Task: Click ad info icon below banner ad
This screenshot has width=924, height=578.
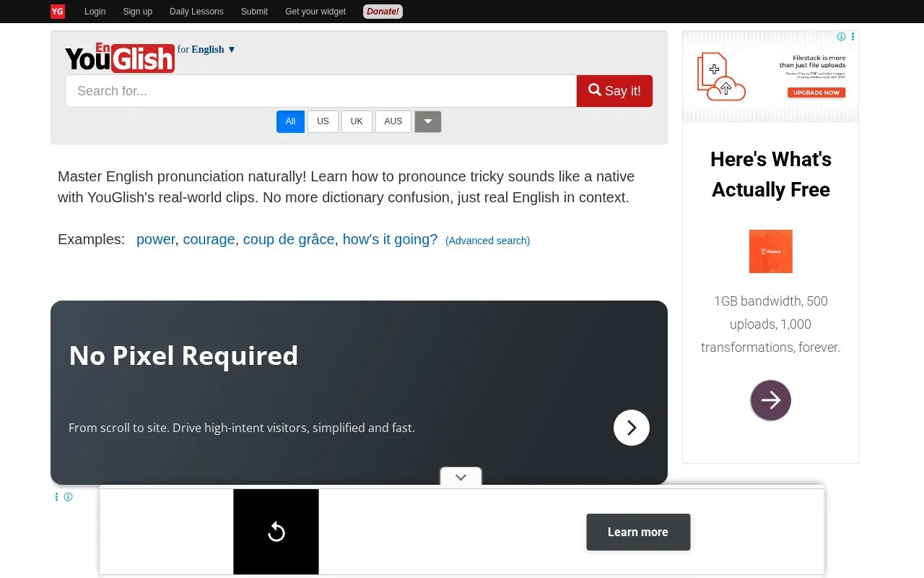Action: [68, 496]
